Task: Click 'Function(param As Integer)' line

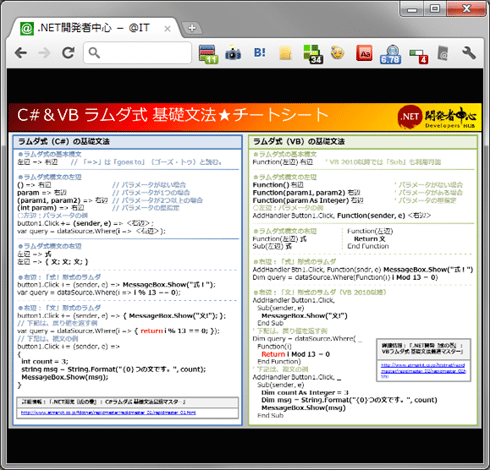Action: pos(308,201)
